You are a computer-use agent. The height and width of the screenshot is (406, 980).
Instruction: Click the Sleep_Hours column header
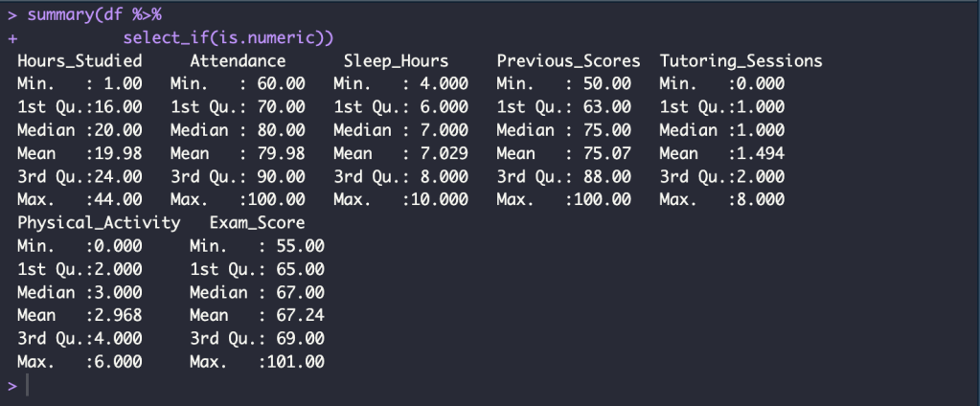click(x=396, y=60)
